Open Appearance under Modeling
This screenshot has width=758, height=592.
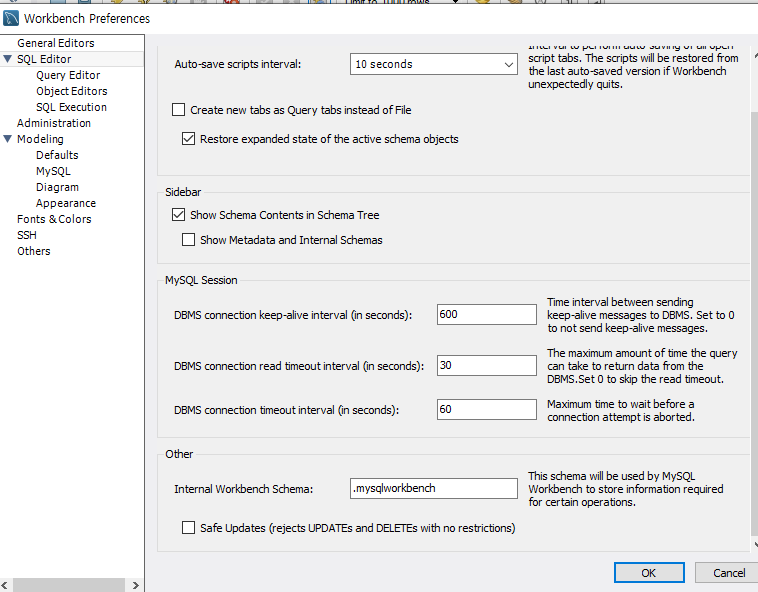[66, 203]
